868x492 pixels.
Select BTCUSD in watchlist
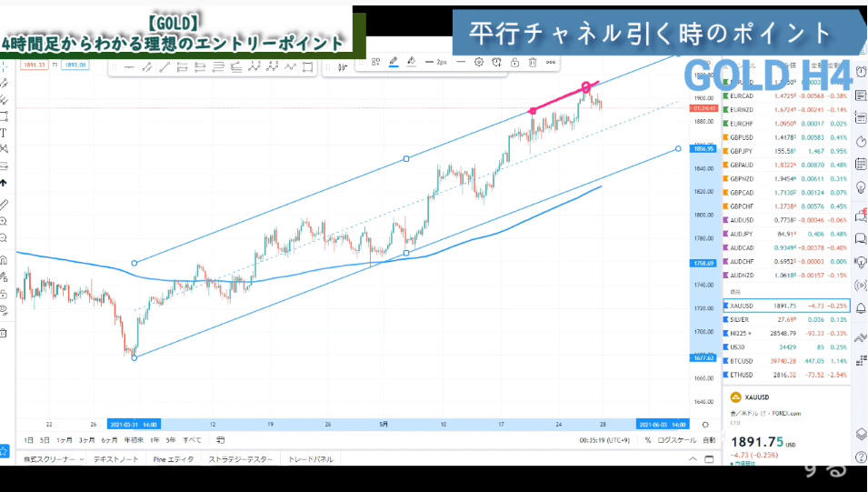tap(786, 361)
